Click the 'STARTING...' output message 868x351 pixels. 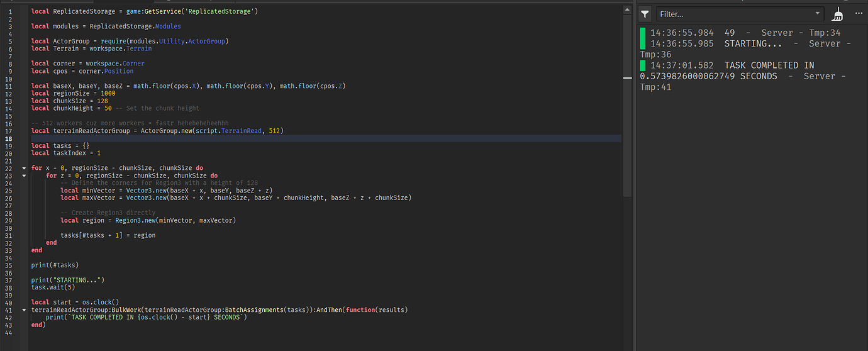[x=745, y=48]
